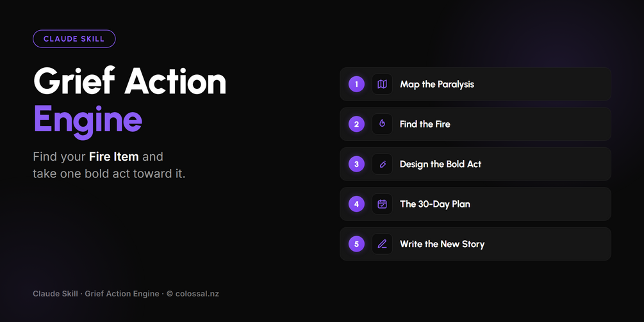Open the Map the Paralysis step card
Screen dimensions: 644x322
click(475, 84)
